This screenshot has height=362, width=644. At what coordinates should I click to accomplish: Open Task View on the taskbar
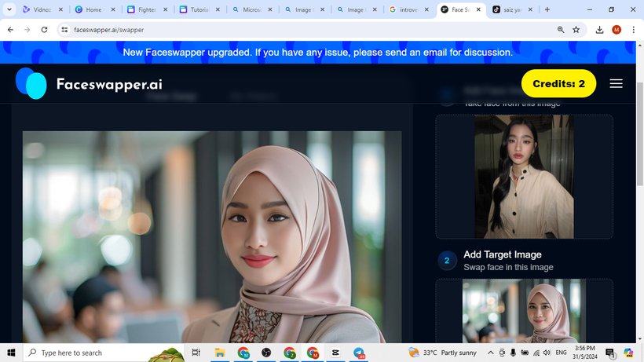tap(196, 353)
